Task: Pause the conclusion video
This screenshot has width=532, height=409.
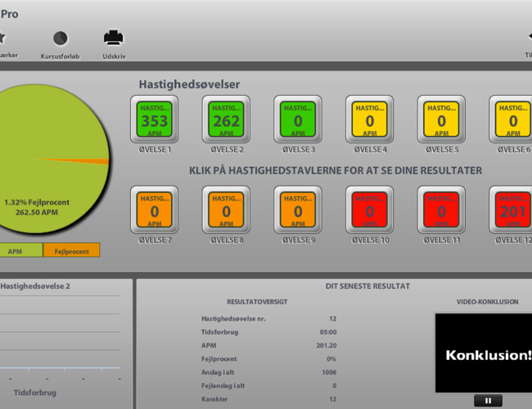Action: click(488, 401)
